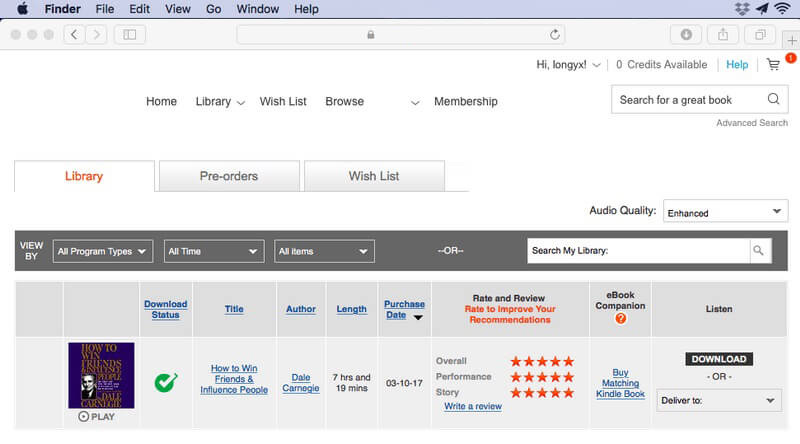Open Wish List in the top navigation
800x444 pixels.
tap(283, 102)
